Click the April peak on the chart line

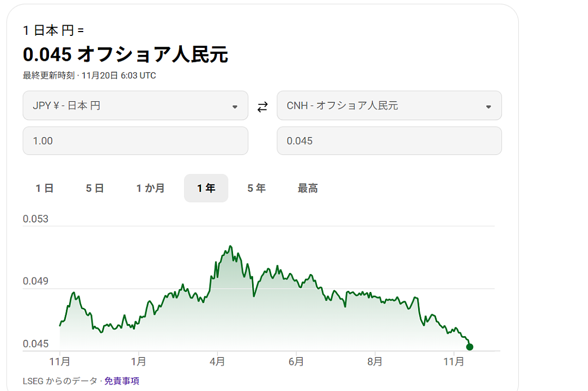pyautogui.click(x=231, y=246)
